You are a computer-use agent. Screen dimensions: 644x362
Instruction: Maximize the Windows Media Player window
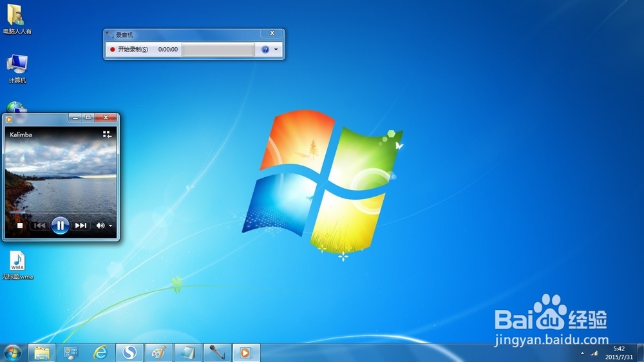point(88,118)
